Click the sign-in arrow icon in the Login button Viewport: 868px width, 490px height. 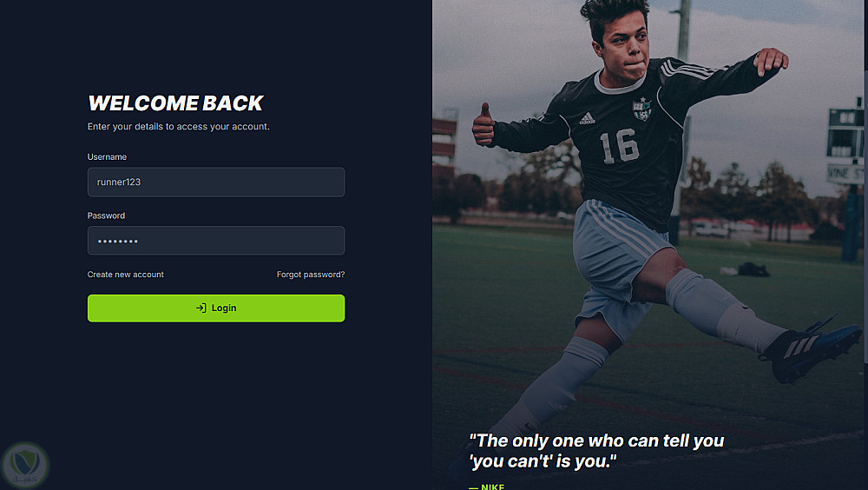point(201,308)
